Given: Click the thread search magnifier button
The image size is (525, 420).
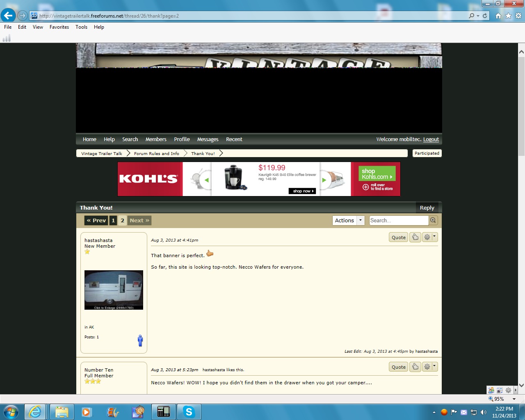Looking at the screenshot, I should pos(433,220).
